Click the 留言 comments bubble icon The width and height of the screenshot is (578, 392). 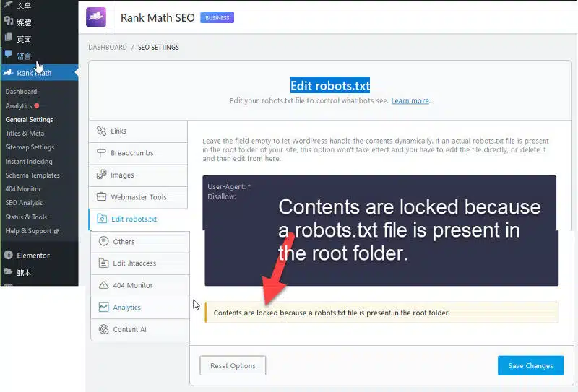click(x=8, y=54)
